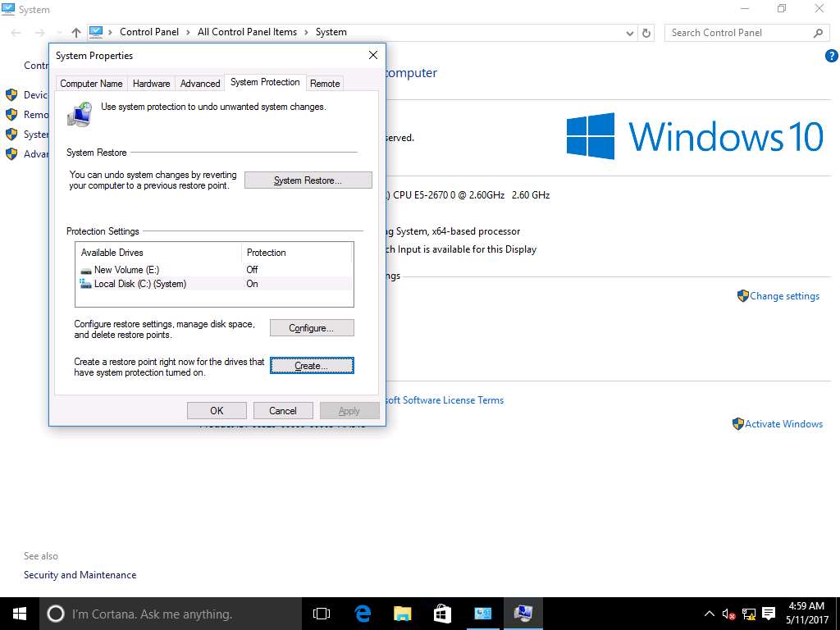Switch to the Control Panel System taskbar window
Screen dimensions: 840x630
pos(482,614)
